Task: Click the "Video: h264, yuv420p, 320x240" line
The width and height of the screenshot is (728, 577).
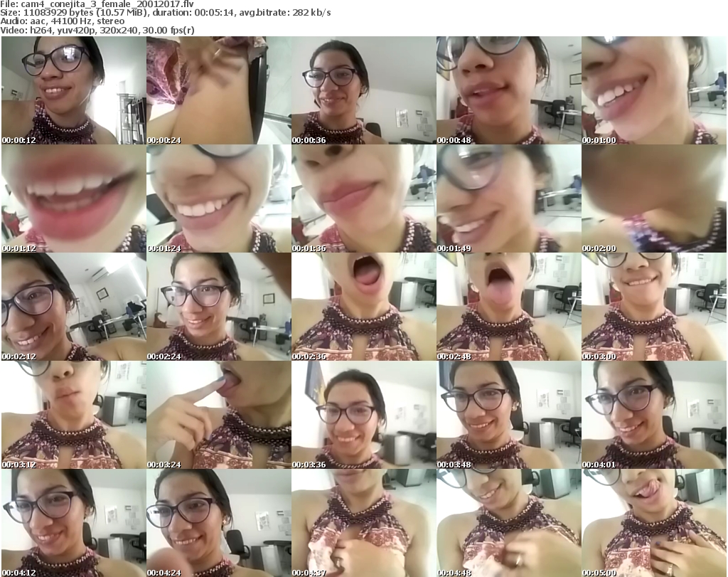Action: click(97, 30)
